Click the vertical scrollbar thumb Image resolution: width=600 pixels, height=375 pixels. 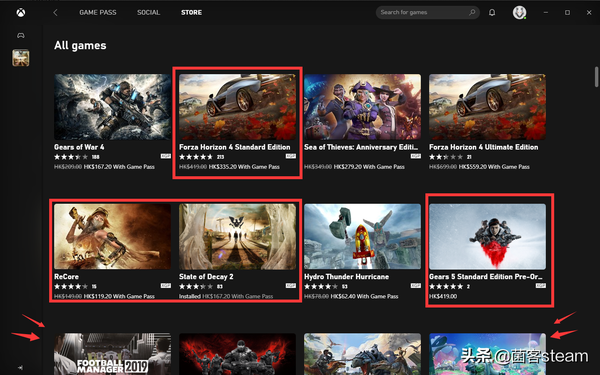pyautogui.click(x=596, y=77)
